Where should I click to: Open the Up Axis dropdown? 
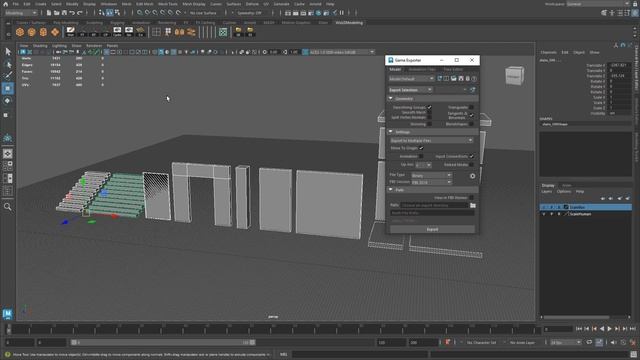[x=423, y=165]
